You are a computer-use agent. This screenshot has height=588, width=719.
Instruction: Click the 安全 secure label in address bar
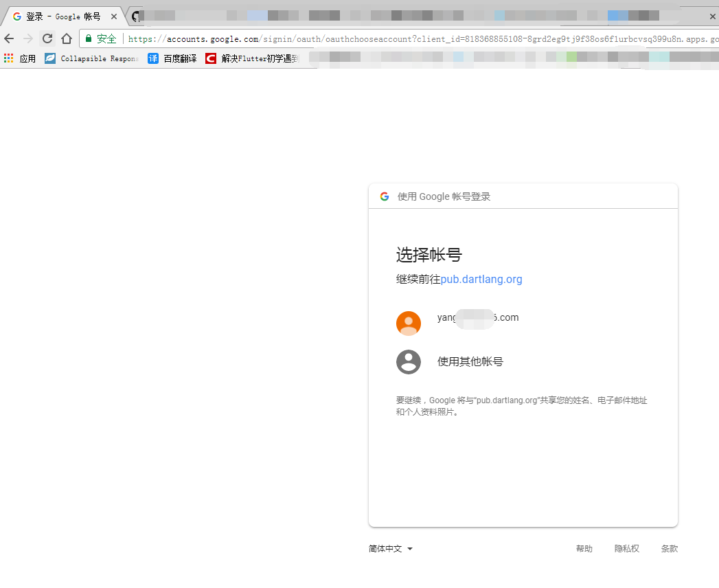pos(106,39)
